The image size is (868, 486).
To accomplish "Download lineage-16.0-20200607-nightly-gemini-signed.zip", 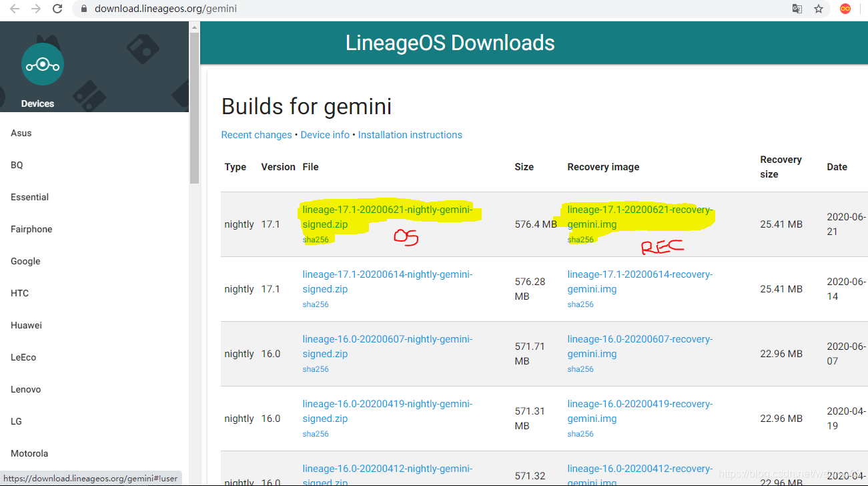I will click(x=387, y=346).
